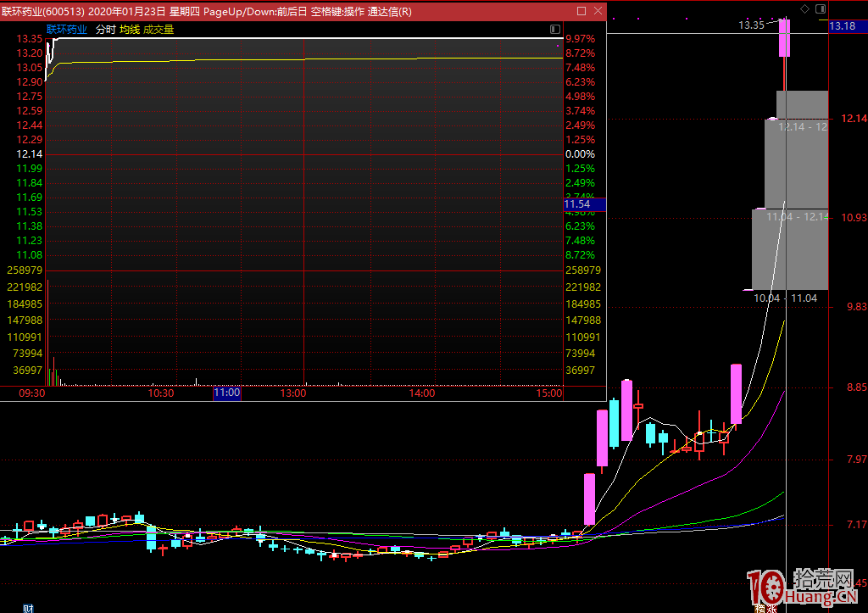
Task: Click the 0.00% baseline percentage label
Action: [580, 154]
